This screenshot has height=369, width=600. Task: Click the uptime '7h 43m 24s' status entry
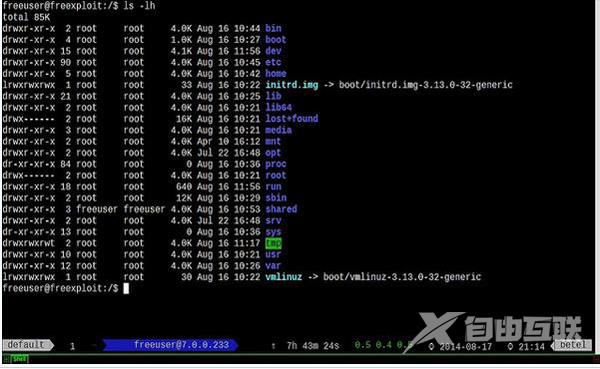click(313, 346)
